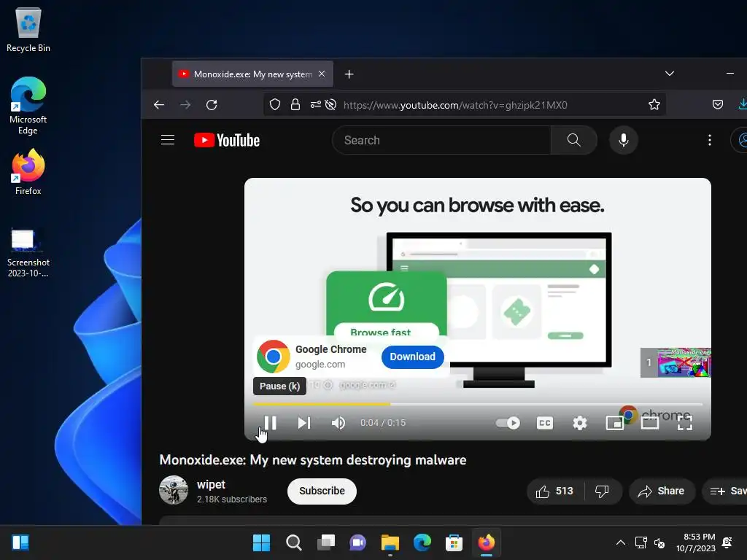Click the autoplay blocked icon in address bar

[x=330, y=105]
